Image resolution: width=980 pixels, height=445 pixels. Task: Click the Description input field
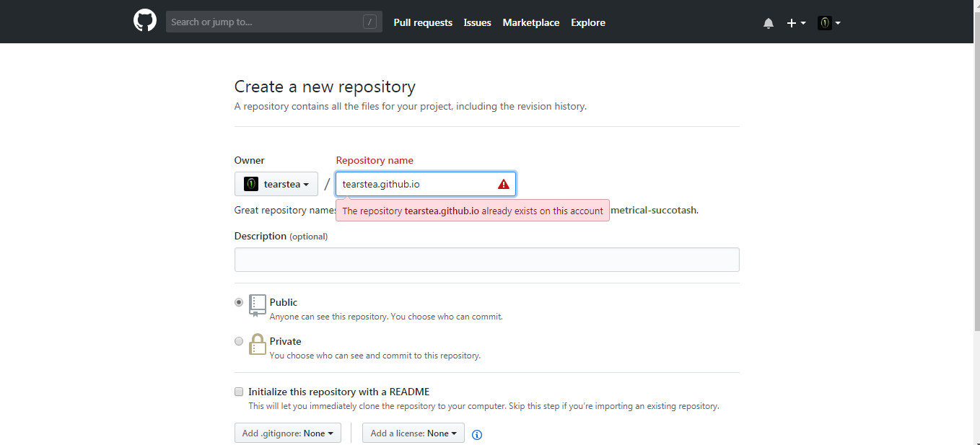(x=487, y=260)
